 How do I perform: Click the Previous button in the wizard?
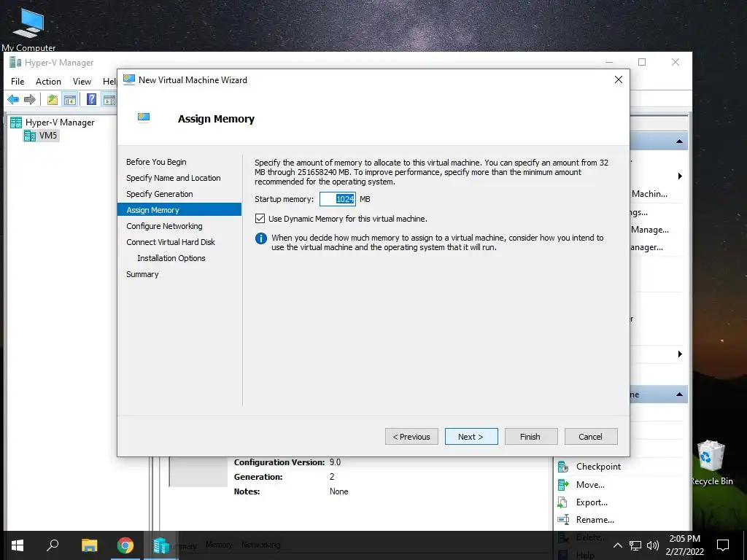pos(411,437)
